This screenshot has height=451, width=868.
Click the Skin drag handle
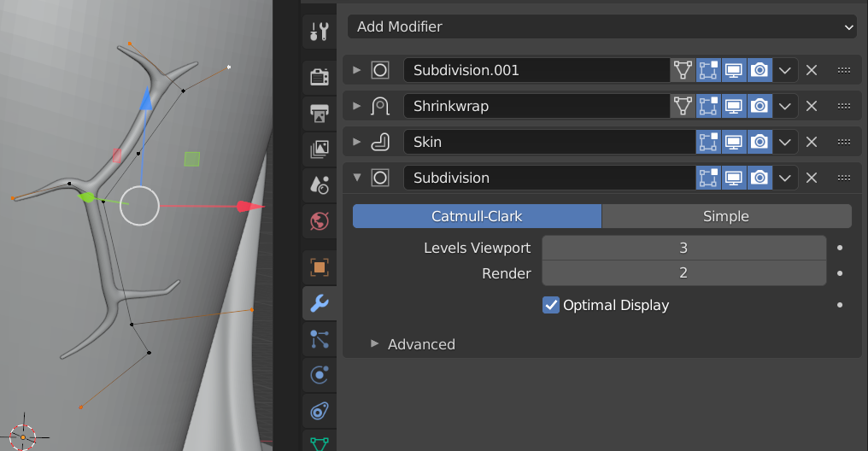pyautogui.click(x=843, y=142)
